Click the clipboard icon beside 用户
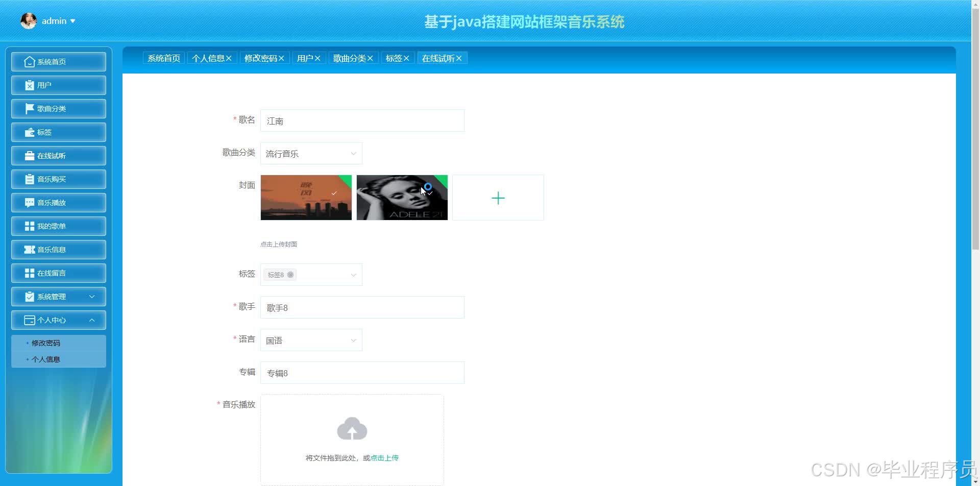Screen dimensions: 980x486 pos(30,85)
